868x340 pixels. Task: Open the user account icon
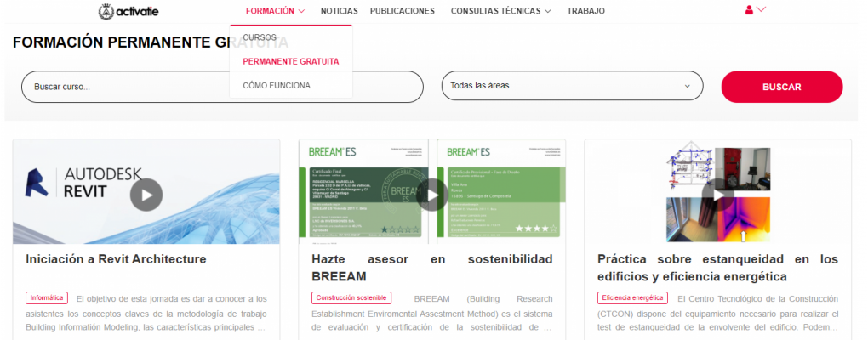point(749,9)
